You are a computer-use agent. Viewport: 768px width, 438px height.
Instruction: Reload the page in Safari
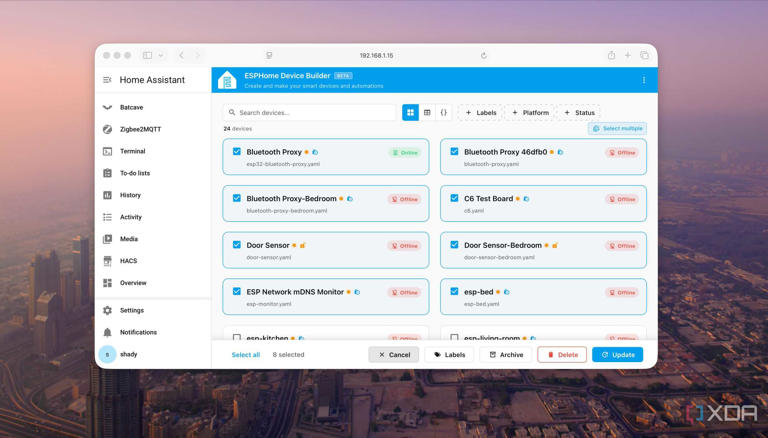click(x=484, y=55)
